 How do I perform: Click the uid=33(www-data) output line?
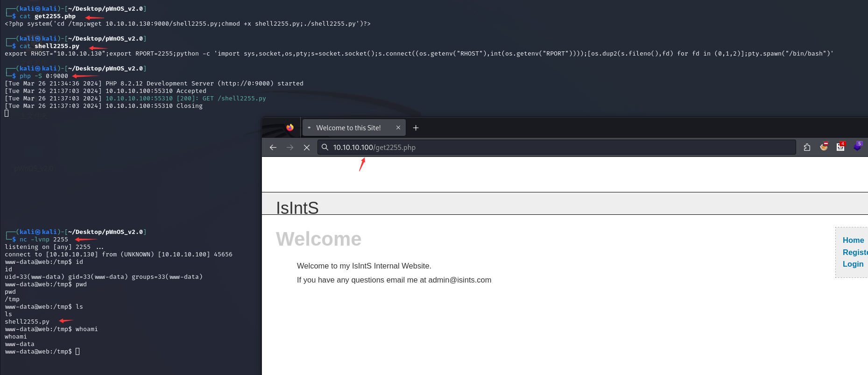(104, 277)
